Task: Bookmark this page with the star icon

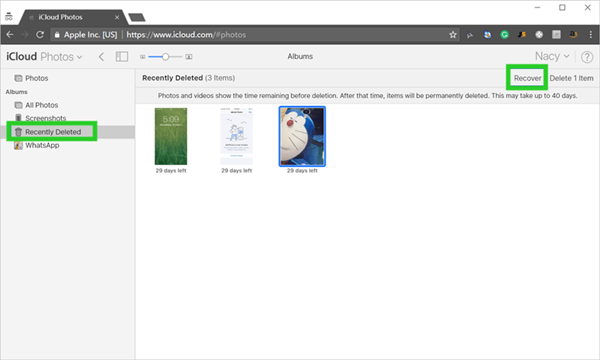Action: coord(453,35)
